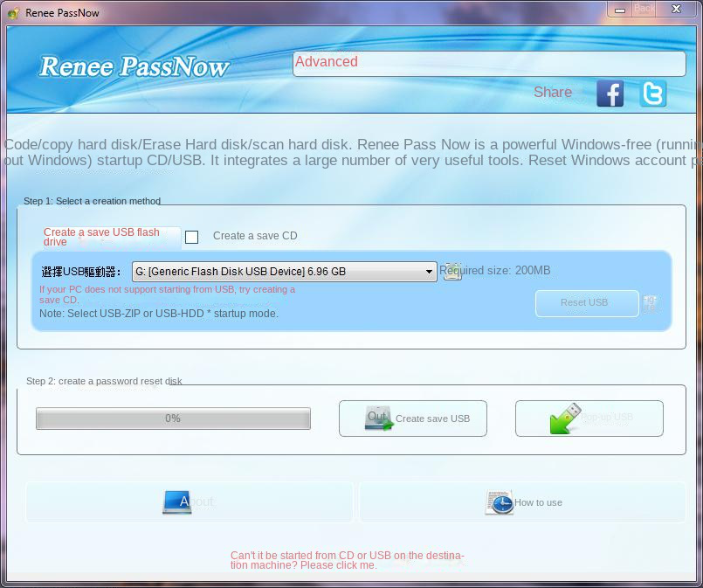Viewport: 703px width, 588px height.
Task: Click the Pop-up USB eject button
Action: [x=589, y=419]
